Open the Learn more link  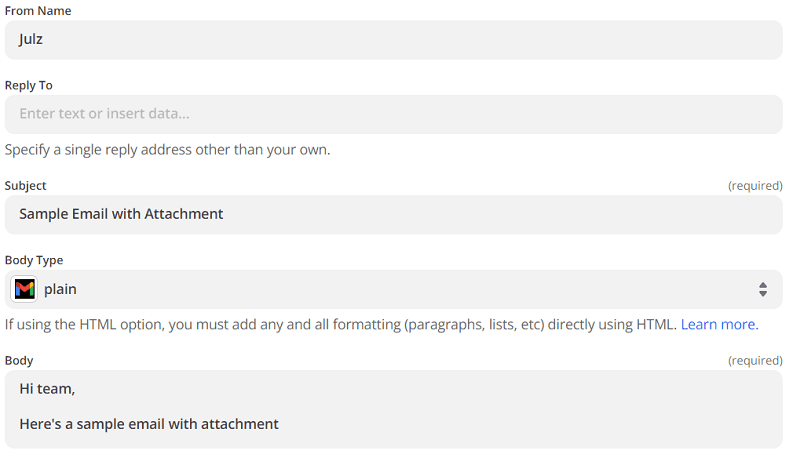tap(718, 324)
